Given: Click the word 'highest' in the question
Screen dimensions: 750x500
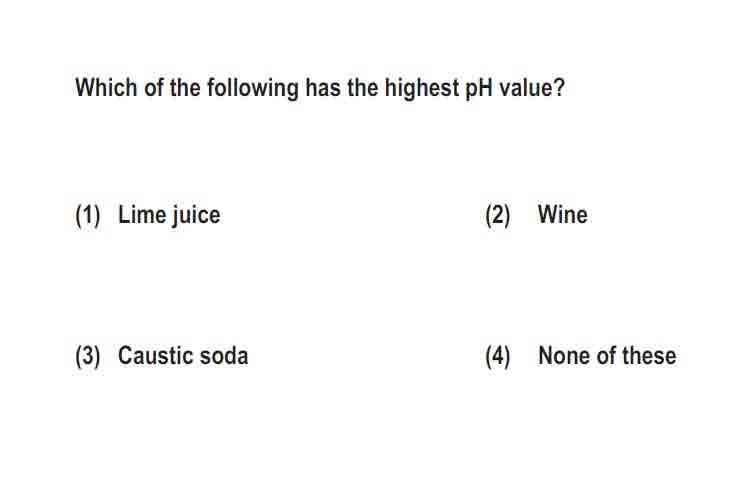Looking at the screenshot, I should (x=422, y=89).
